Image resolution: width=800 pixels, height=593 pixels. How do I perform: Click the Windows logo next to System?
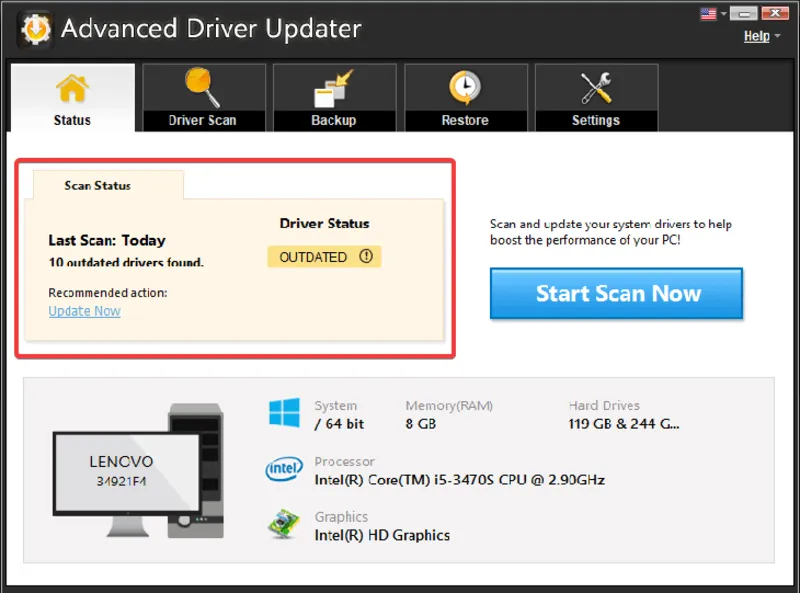click(x=284, y=412)
